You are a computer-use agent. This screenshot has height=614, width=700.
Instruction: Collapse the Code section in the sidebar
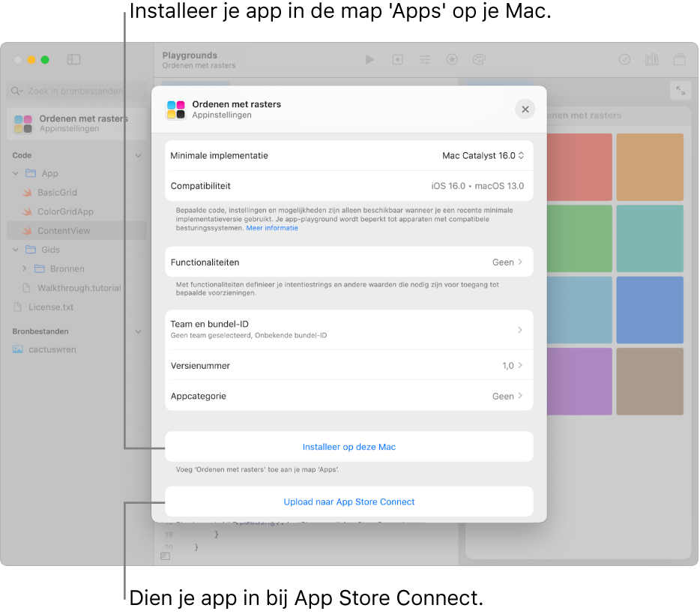tap(138, 155)
